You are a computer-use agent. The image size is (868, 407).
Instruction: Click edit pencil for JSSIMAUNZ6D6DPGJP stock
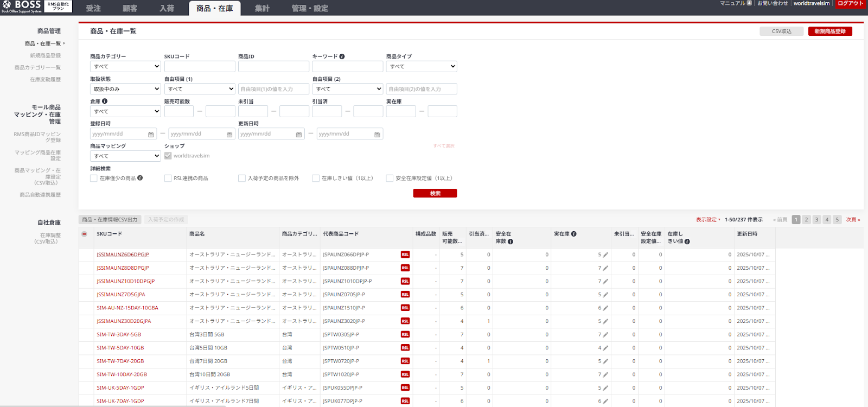[605, 255]
